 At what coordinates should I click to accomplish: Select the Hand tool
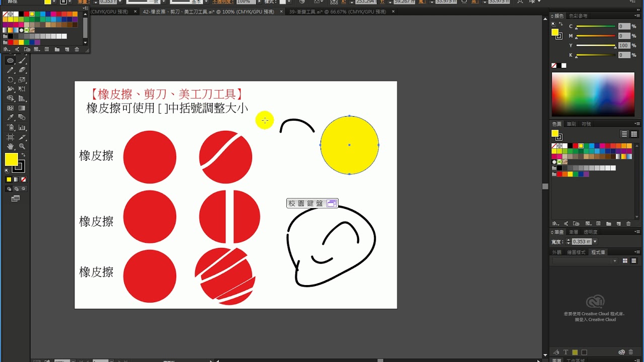coord(10,146)
